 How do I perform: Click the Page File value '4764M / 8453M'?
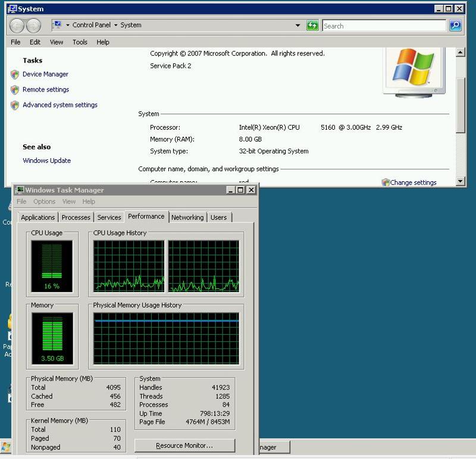[208, 422]
